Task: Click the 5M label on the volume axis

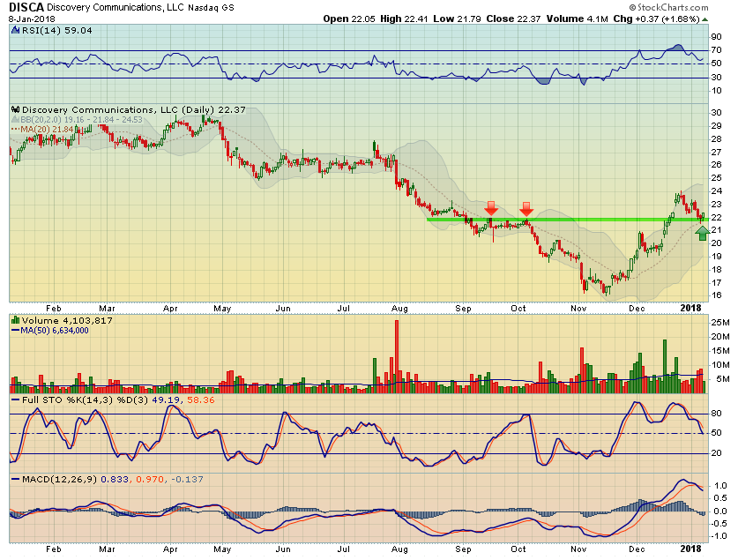Action: tap(721, 379)
